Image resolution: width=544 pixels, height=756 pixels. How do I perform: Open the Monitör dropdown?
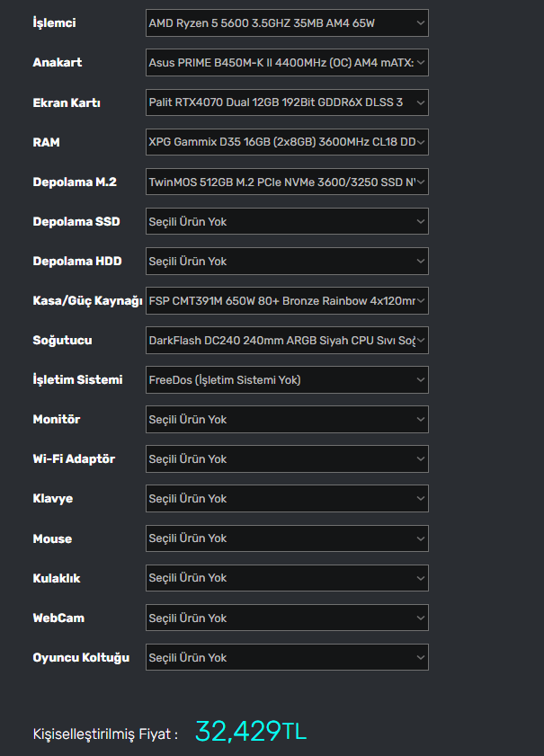pyautogui.click(x=286, y=419)
